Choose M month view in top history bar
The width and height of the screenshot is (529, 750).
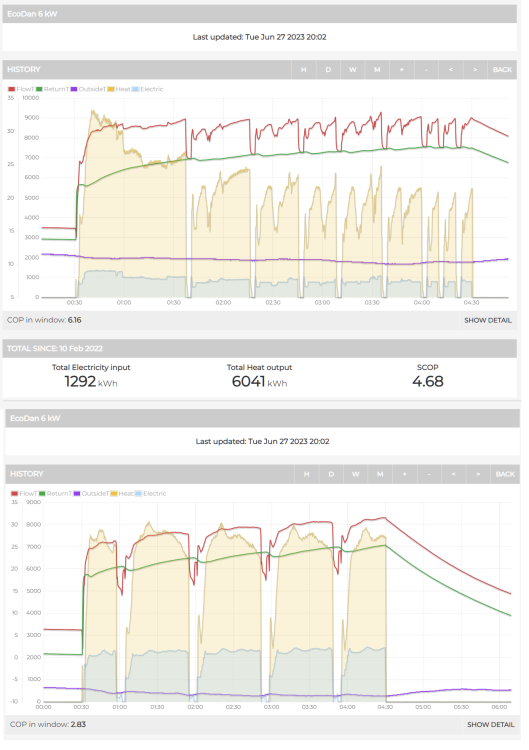(x=377, y=70)
